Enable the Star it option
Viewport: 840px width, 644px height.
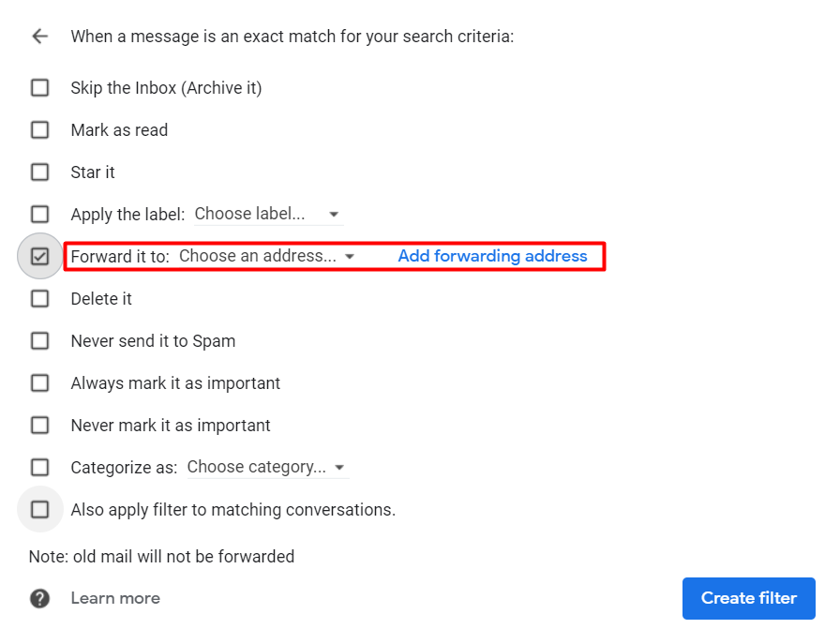pos(39,172)
